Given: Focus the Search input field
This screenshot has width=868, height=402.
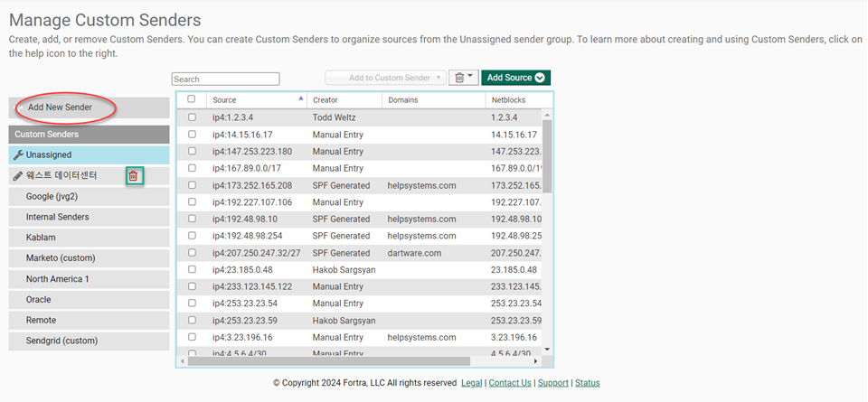Looking at the screenshot, I should (x=226, y=79).
